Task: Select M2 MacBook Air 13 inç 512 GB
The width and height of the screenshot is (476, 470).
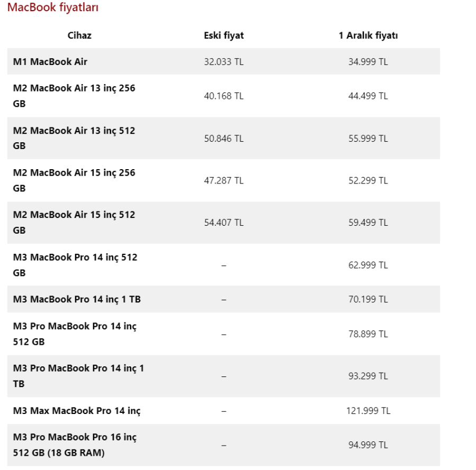Action: click(x=74, y=138)
